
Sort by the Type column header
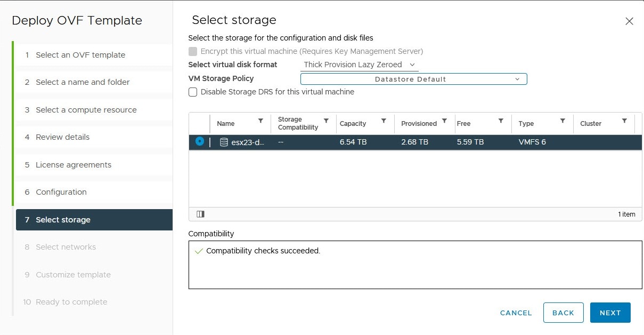coord(526,124)
